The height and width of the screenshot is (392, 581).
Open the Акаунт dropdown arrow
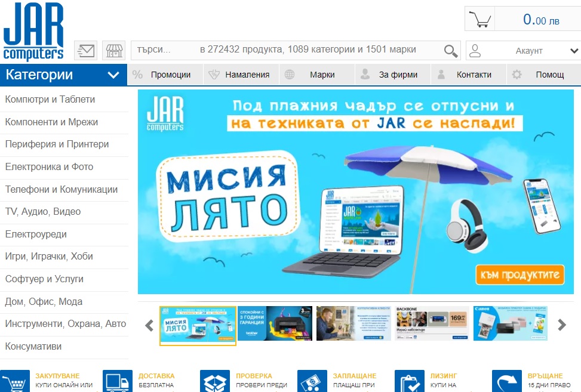[574, 51]
